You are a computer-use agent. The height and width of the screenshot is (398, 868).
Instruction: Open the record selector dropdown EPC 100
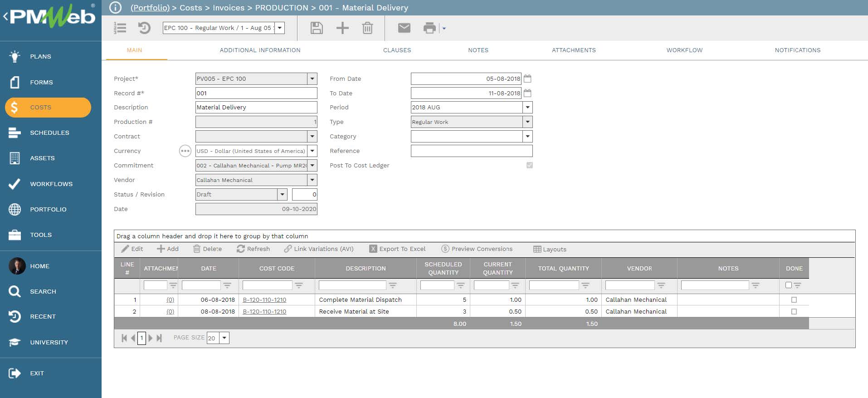(280, 28)
